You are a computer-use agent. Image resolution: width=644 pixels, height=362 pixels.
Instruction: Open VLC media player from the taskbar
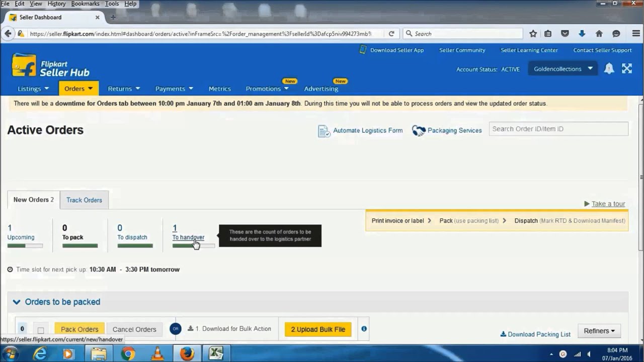coord(157,353)
